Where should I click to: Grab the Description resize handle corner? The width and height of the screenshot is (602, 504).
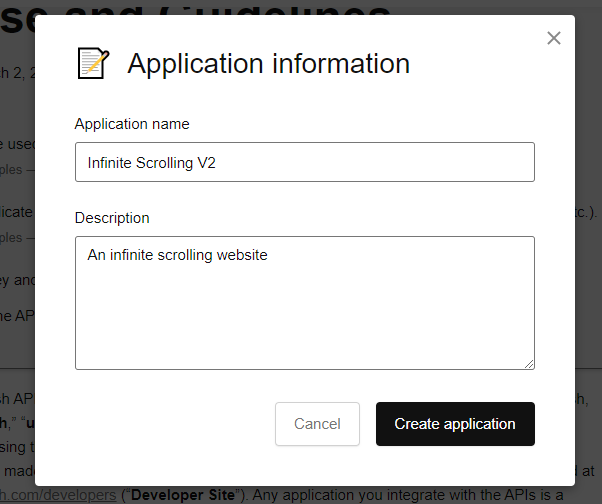529,364
